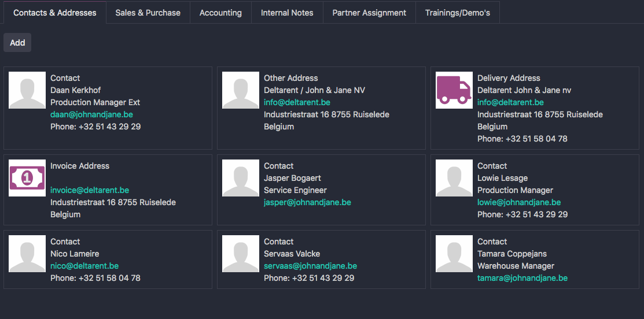Image resolution: width=644 pixels, height=319 pixels.
Task: Click the Delivery Address truck icon
Action: (454, 90)
